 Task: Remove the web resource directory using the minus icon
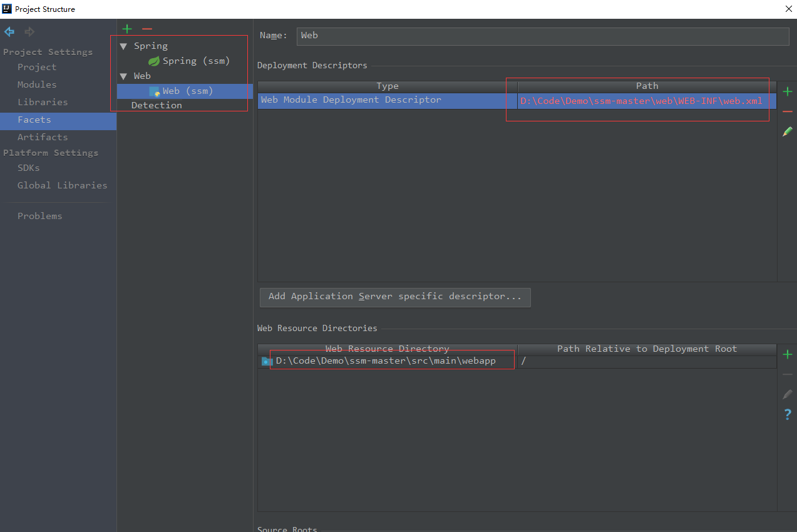click(x=788, y=374)
